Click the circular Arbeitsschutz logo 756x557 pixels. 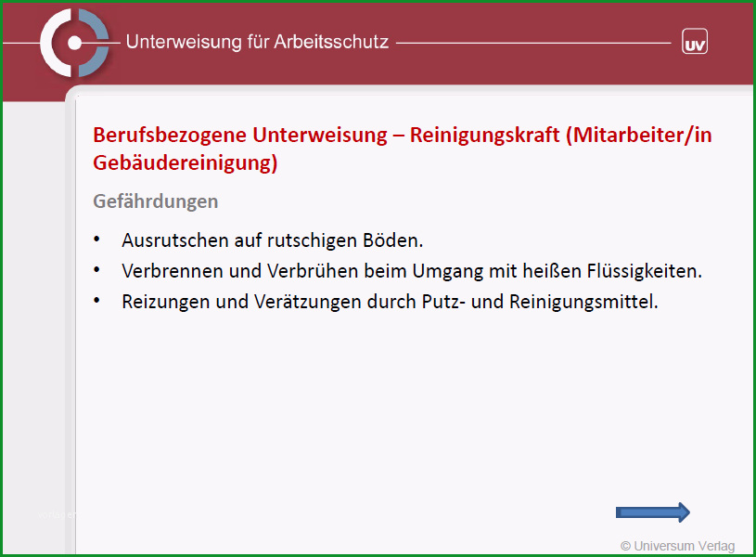tap(75, 43)
